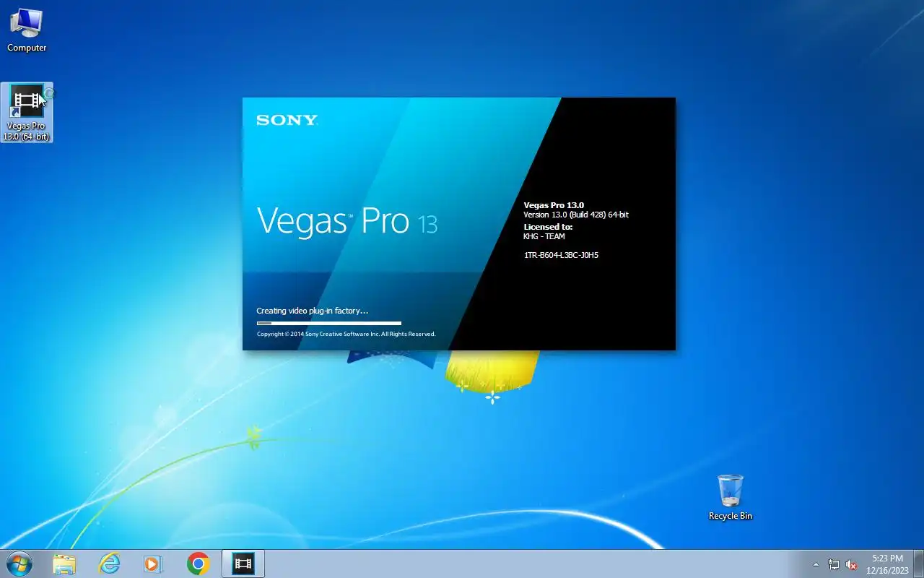The height and width of the screenshot is (578, 924).
Task: Show hidden system tray icons
Action: (816, 564)
